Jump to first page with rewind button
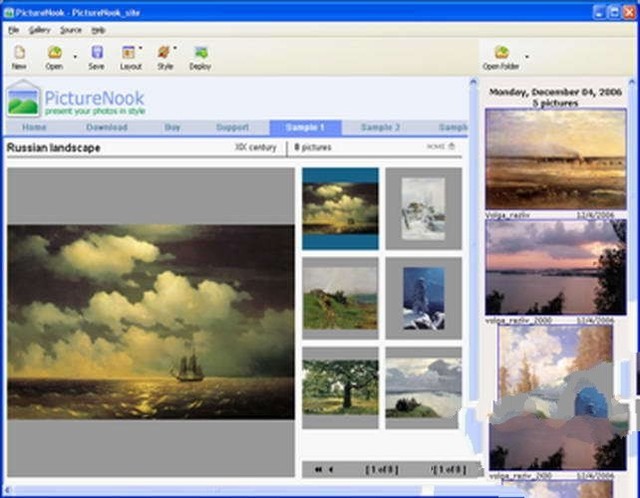This screenshot has width=640, height=498. (x=318, y=469)
